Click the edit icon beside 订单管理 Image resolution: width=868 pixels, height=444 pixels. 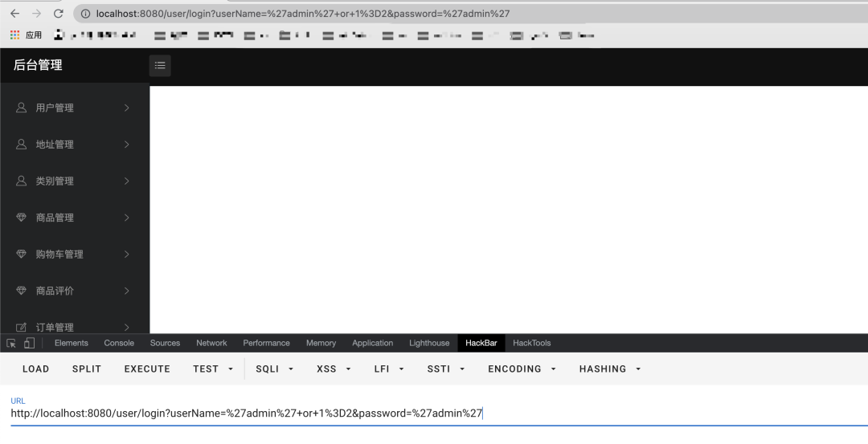click(x=21, y=328)
